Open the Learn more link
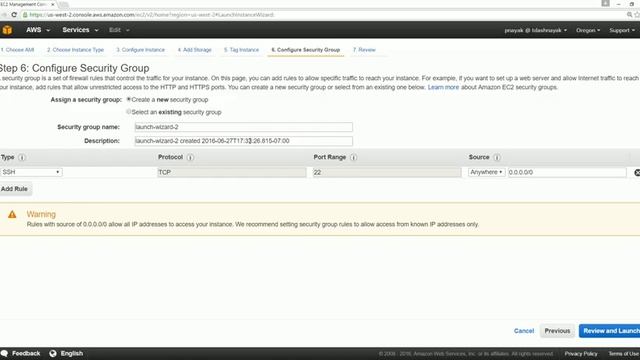 coord(443,87)
